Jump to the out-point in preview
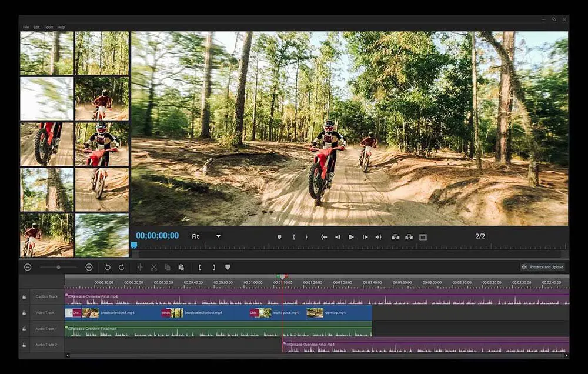Image resolution: width=588 pixels, height=374 pixels. pyautogui.click(x=378, y=237)
